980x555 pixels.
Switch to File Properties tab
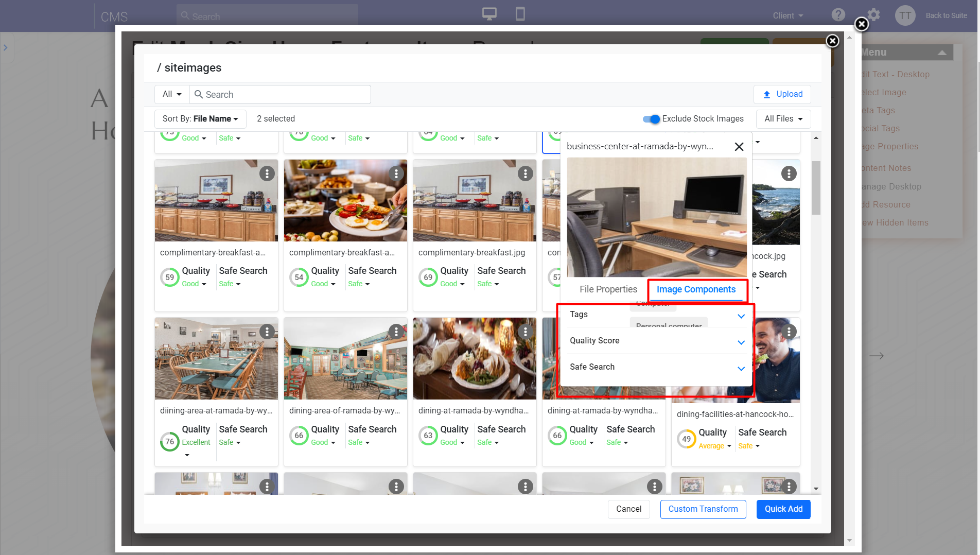click(608, 289)
